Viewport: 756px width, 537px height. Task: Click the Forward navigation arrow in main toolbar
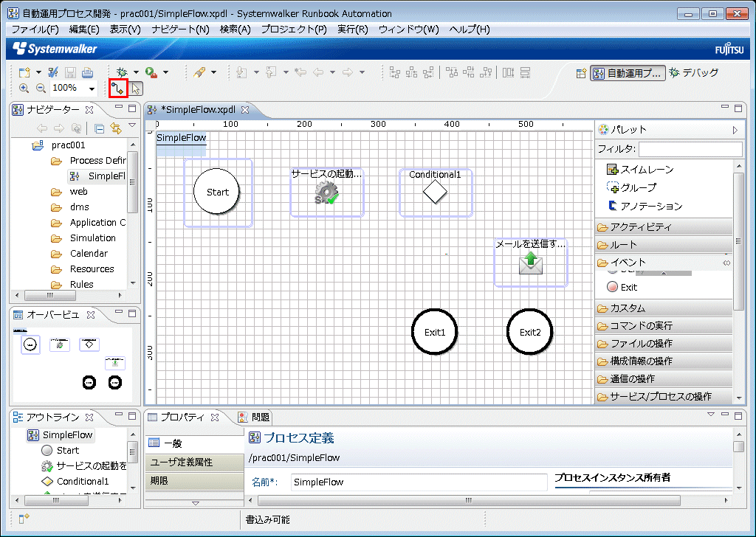click(348, 73)
